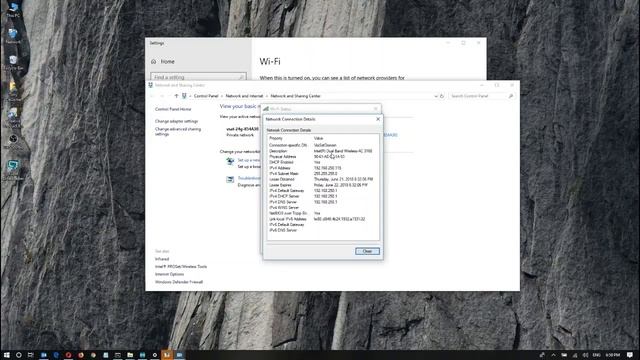Click the Value column header
This screenshot has height=360, width=640.
pos(318,138)
